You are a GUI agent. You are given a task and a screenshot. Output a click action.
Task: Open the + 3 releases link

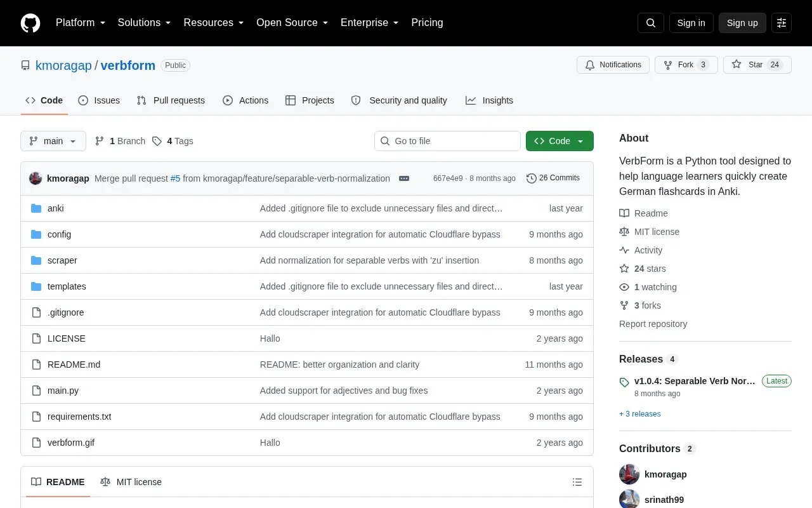point(640,414)
